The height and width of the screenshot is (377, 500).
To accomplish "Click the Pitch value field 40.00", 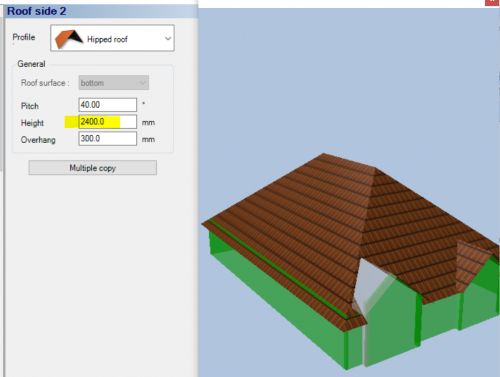I will [x=108, y=105].
